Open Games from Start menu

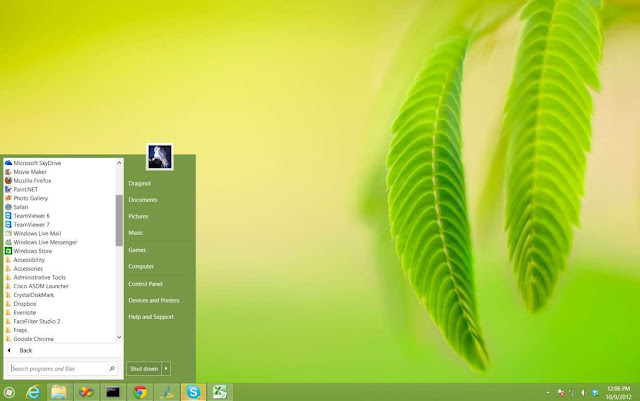point(137,250)
